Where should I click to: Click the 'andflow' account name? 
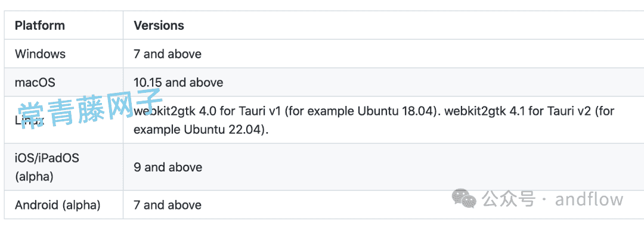point(589,199)
